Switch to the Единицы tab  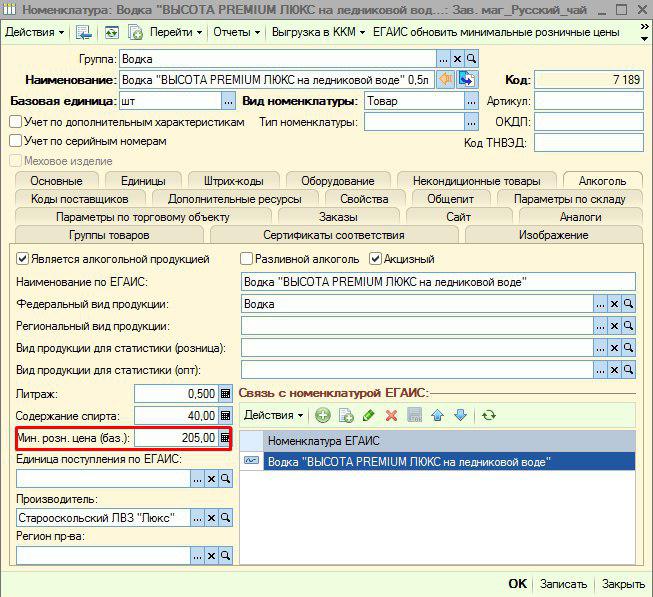(x=143, y=181)
